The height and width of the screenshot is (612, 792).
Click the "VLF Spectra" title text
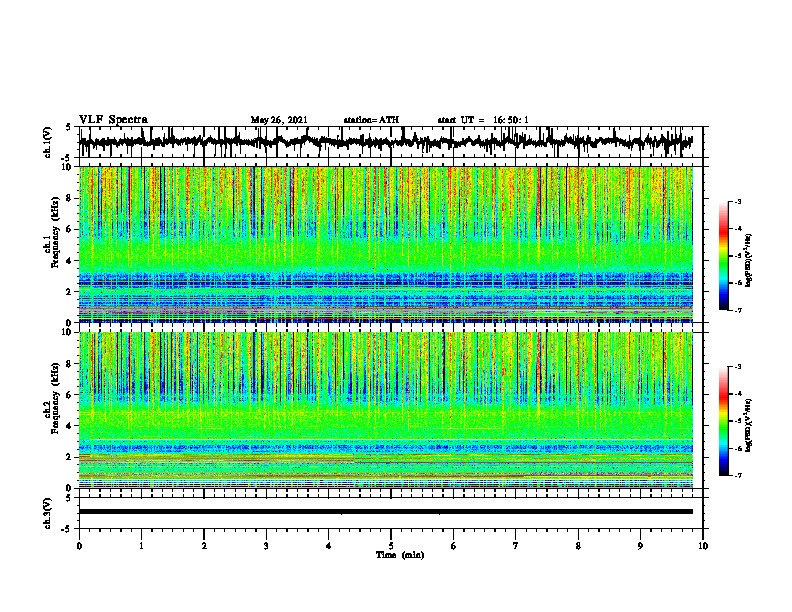pyautogui.click(x=113, y=120)
